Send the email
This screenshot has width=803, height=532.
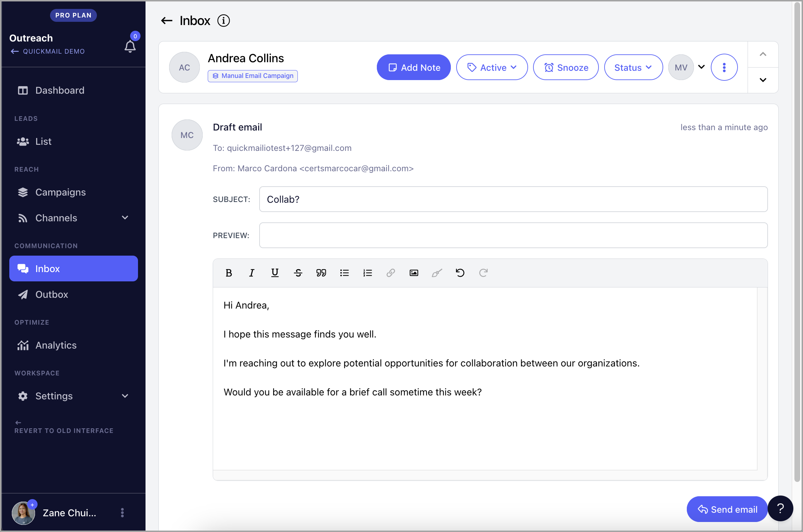pos(727,509)
